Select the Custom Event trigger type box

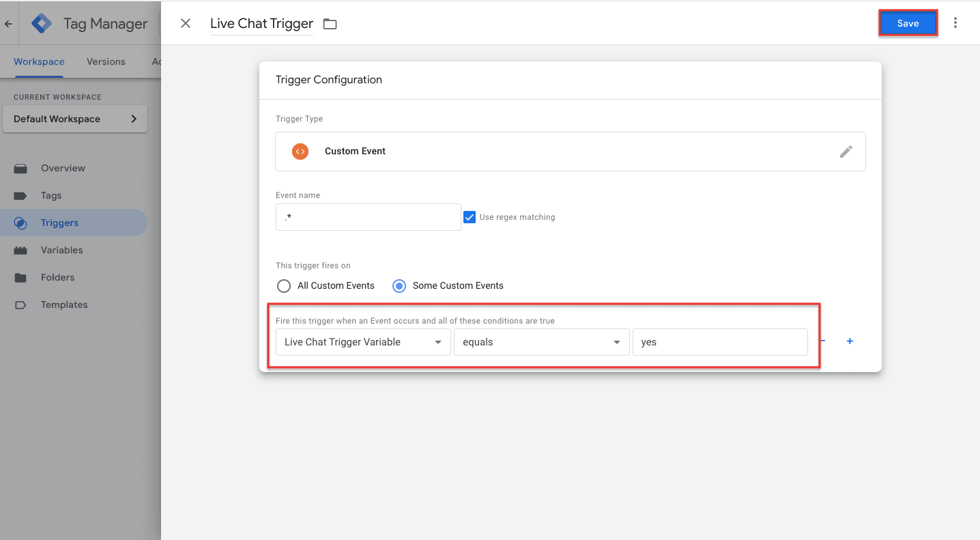click(x=571, y=152)
